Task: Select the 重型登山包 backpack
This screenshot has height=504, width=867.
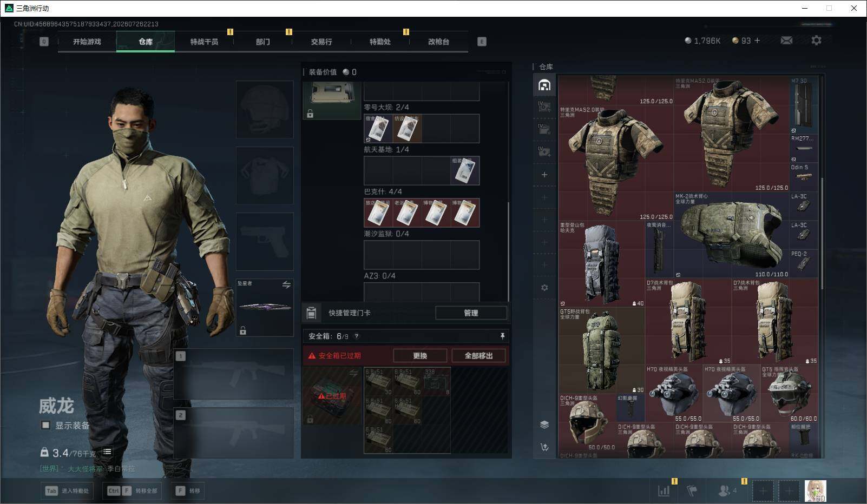Action: (x=601, y=264)
